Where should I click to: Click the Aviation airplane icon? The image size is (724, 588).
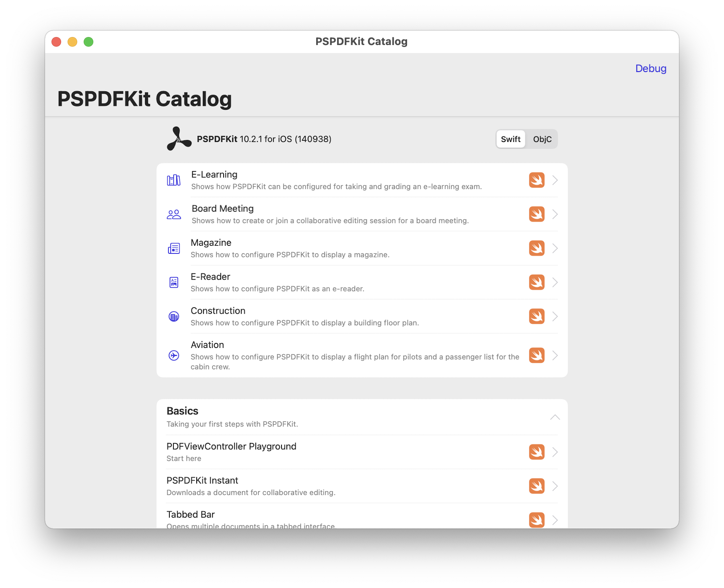point(174,356)
